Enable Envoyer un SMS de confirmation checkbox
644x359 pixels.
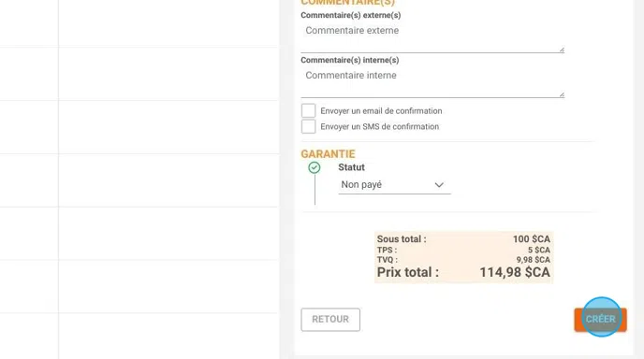(x=309, y=126)
